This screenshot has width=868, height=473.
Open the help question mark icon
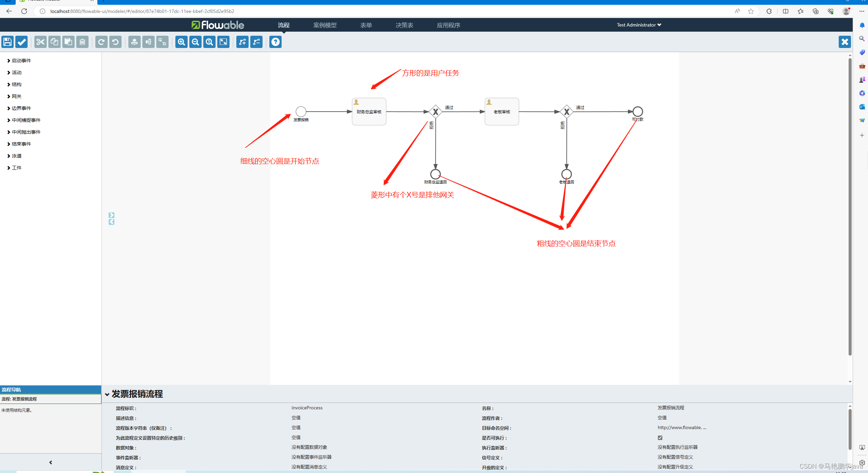click(x=275, y=42)
